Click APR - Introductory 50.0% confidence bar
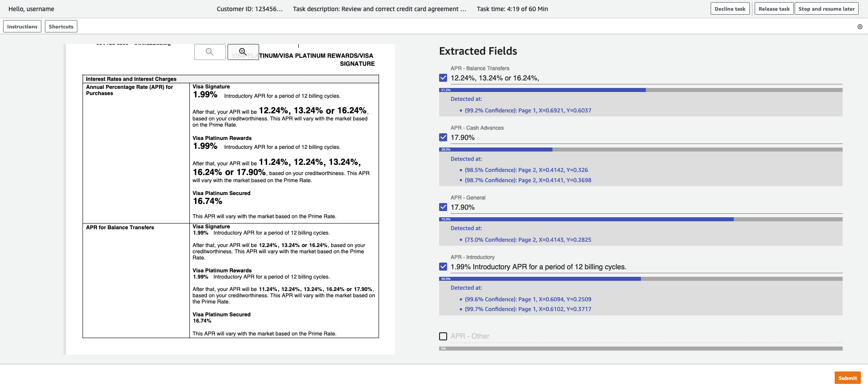The image size is (868, 391). pos(641,279)
